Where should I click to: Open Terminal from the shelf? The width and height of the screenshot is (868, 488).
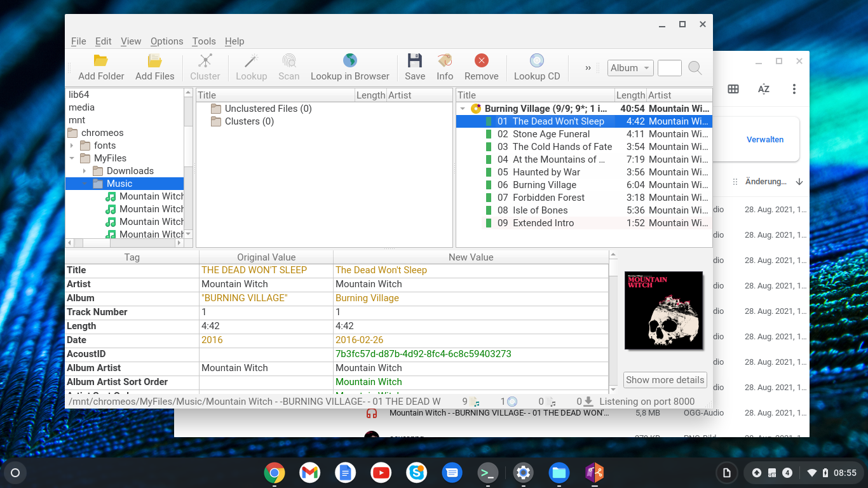[x=488, y=473]
